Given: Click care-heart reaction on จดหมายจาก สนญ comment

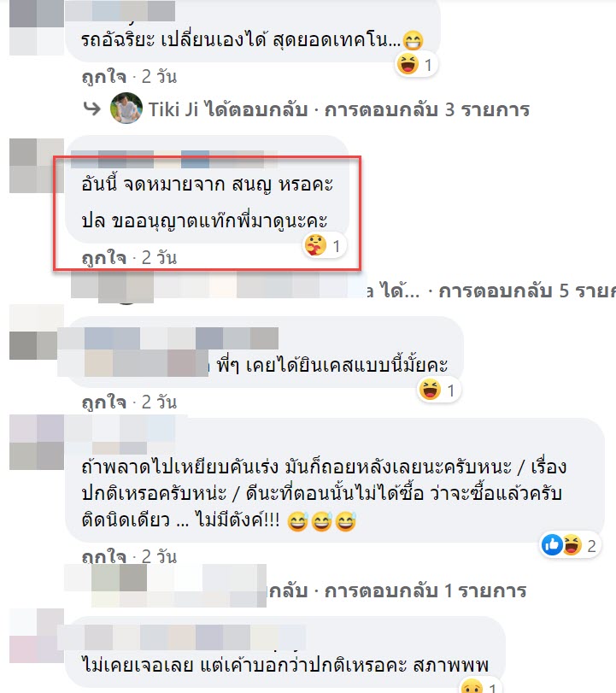Looking at the screenshot, I should click(315, 245).
